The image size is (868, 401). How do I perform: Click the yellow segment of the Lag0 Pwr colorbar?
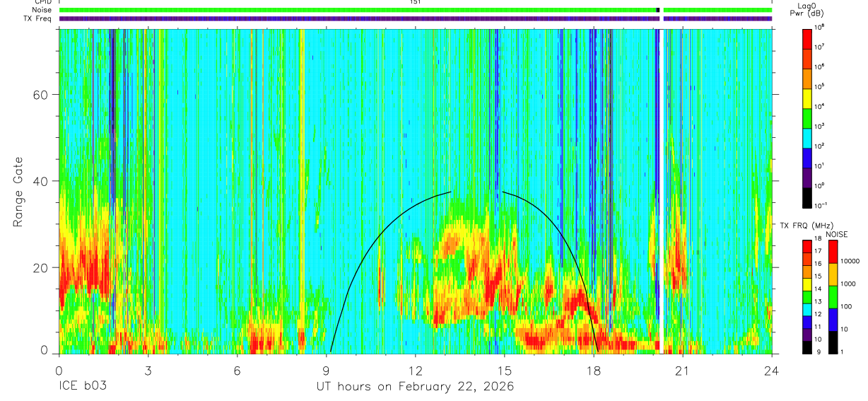[807, 98]
